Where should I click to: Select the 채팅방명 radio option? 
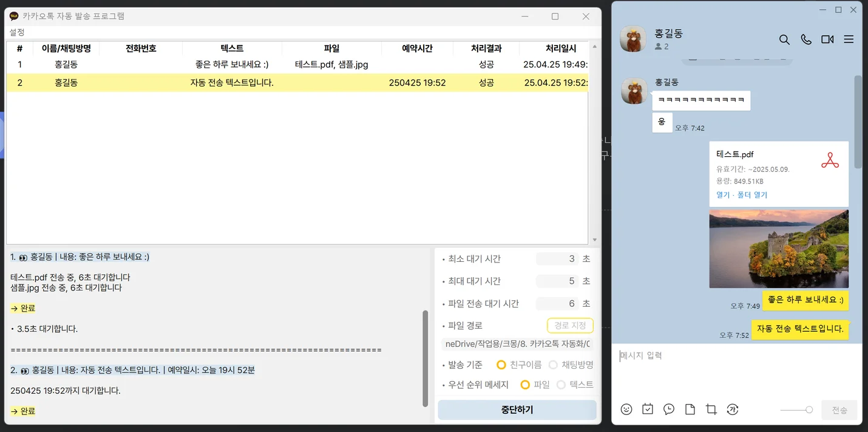coord(553,365)
